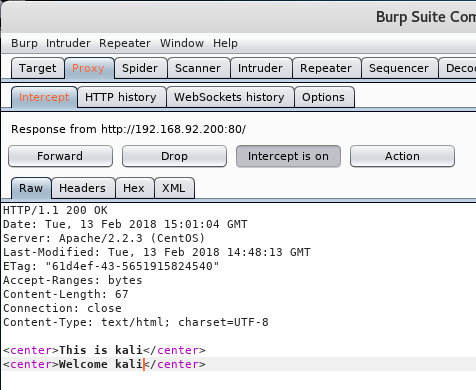Open the Repeater menu in menu bar
Screen dimensions: 476x390
coord(125,43)
